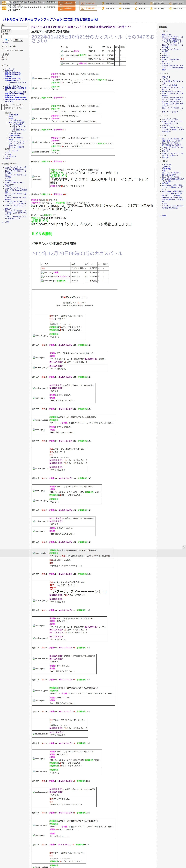Open 皇城セツナ in the update history
Image resolution: width=186 pixels, height=868 pixels.
(166, 151)
